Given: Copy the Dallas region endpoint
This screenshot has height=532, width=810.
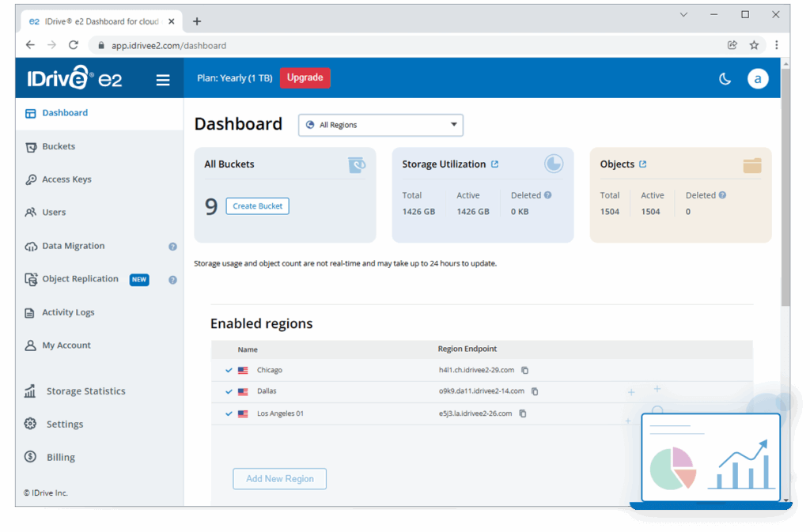Looking at the screenshot, I should coord(535,391).
